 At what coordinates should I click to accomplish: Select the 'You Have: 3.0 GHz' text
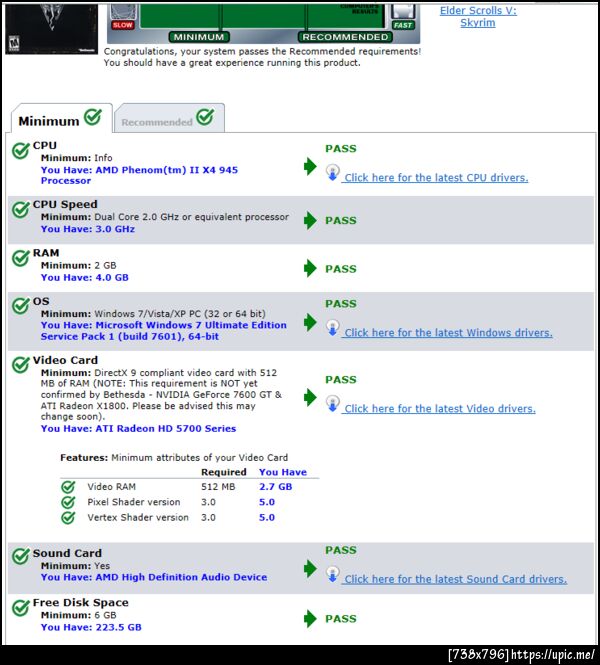pos(88,229)
